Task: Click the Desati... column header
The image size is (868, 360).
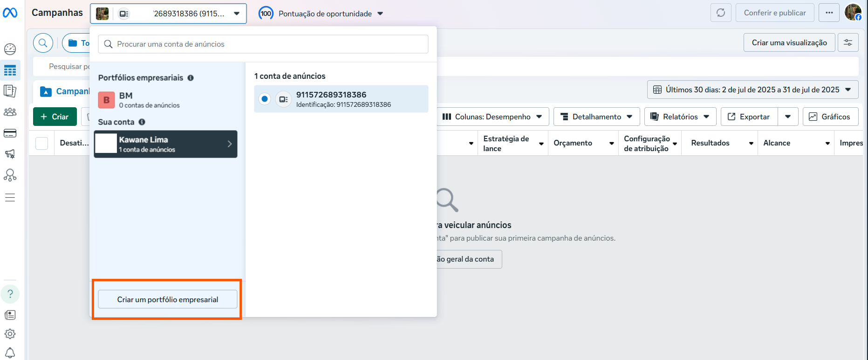Action: tap(74, 143)
